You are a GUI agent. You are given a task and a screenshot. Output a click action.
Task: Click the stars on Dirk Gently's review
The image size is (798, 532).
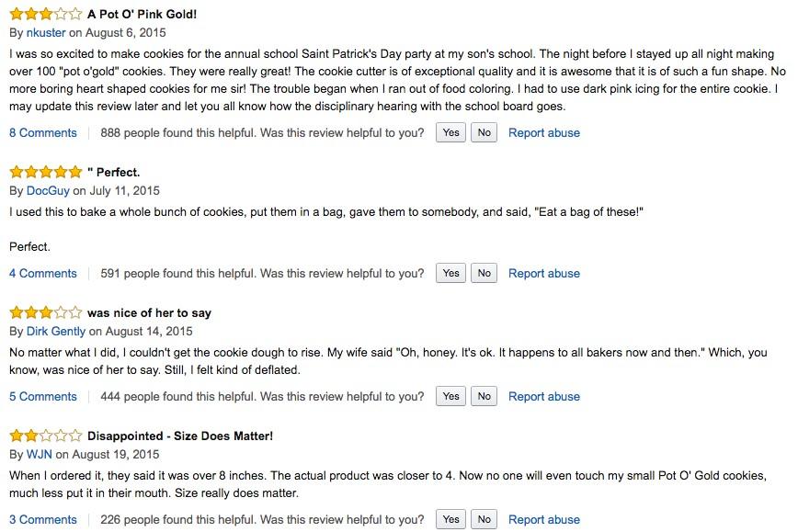pos(46,312)
